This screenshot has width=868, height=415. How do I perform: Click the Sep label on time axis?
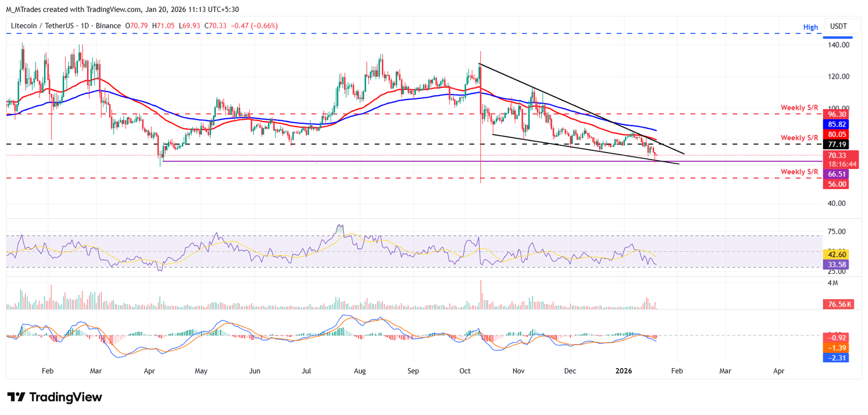413,372
